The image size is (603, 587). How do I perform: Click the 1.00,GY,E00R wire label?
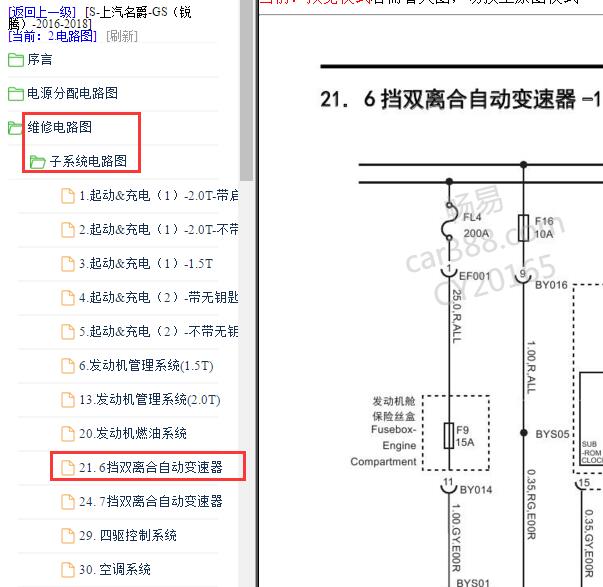click(456, 538)
